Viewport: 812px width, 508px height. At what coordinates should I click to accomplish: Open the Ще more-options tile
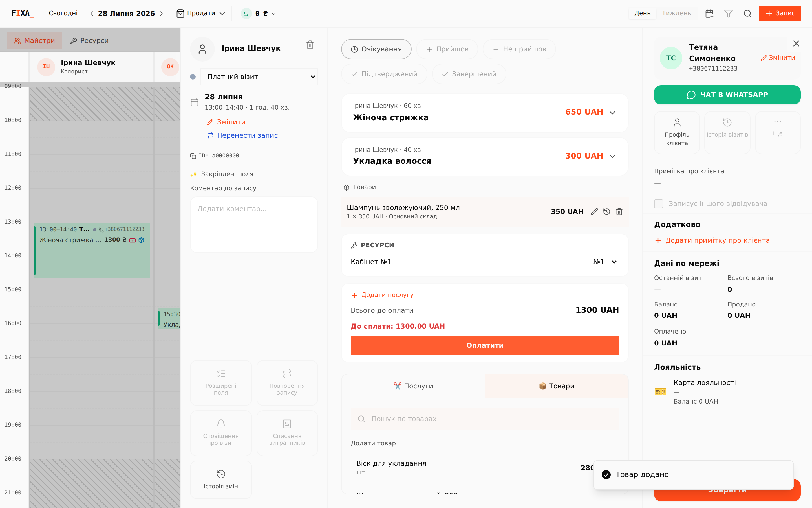click(778, 132)
